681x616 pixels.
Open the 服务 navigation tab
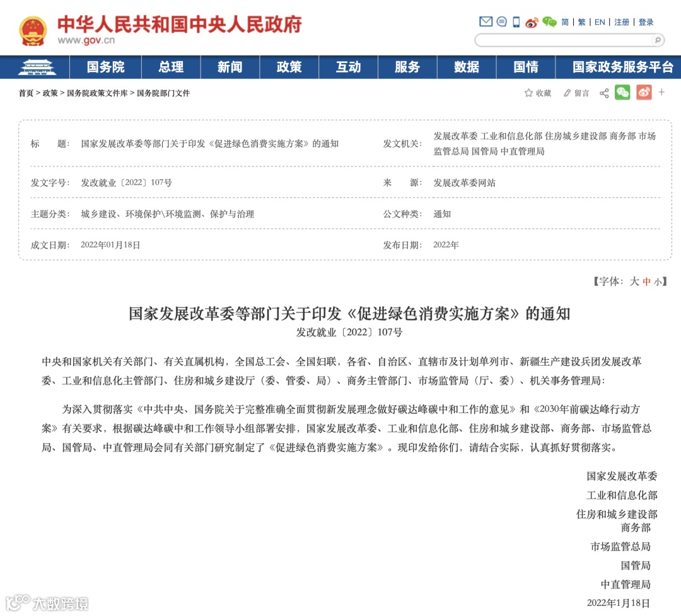coord(407,67)
